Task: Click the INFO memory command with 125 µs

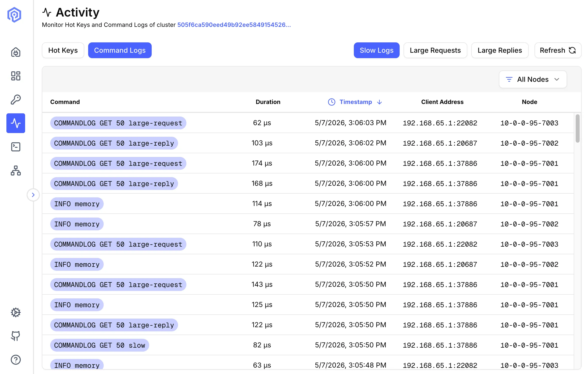Action: coord(77,305)
